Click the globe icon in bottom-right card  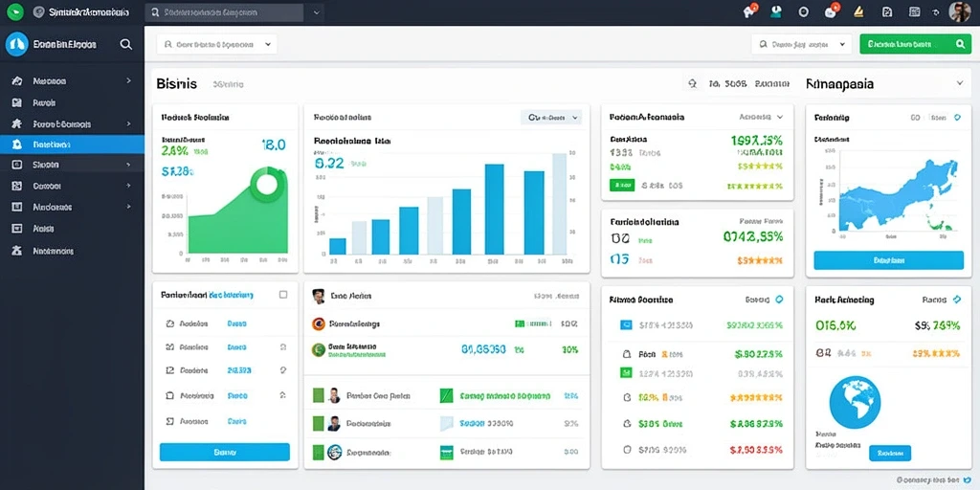(x=855, y=401)
